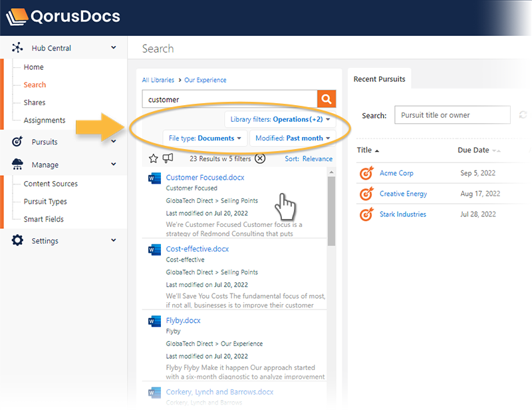Click the Manage cloud icon

click(x=17, y=164)
